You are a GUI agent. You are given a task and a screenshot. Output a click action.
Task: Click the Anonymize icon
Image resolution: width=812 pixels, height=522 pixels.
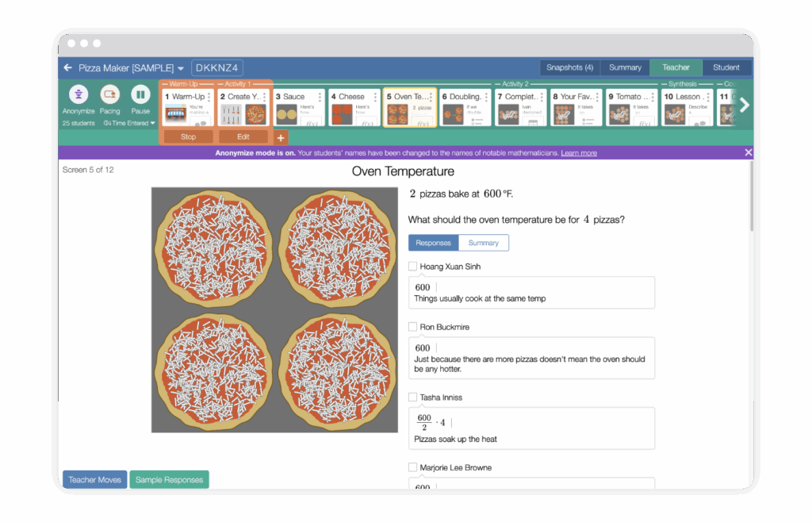pyautogui.click(x=78, y=96)
